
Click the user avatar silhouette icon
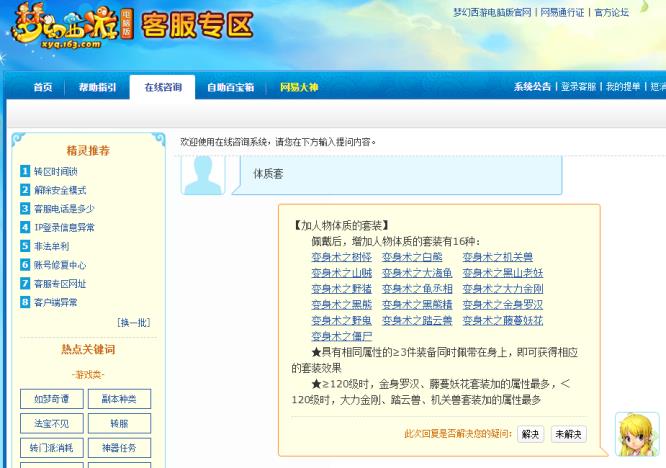tap(203, 175)
